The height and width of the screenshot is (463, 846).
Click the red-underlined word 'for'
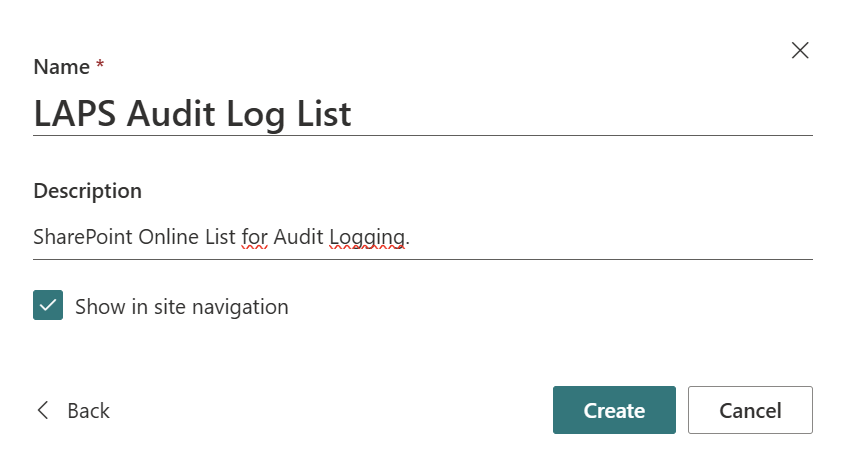255,237
